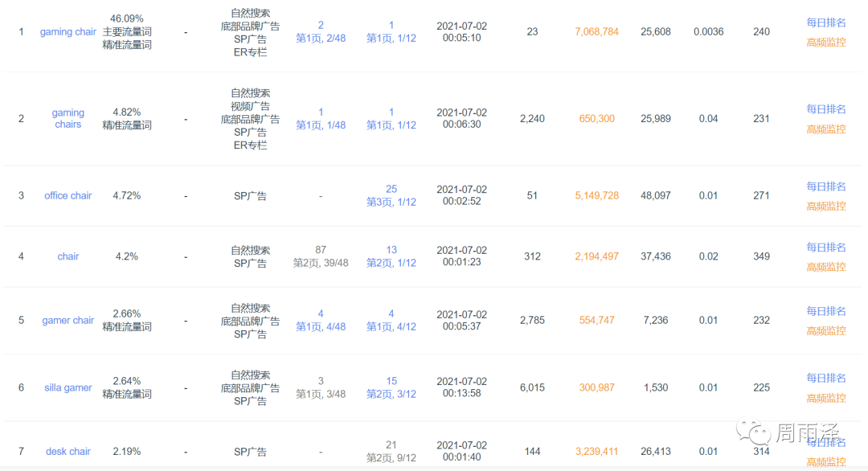Open the "gamer chair" keyword link
The width and height of the screenshot is (868, 471).
[68, 320]
